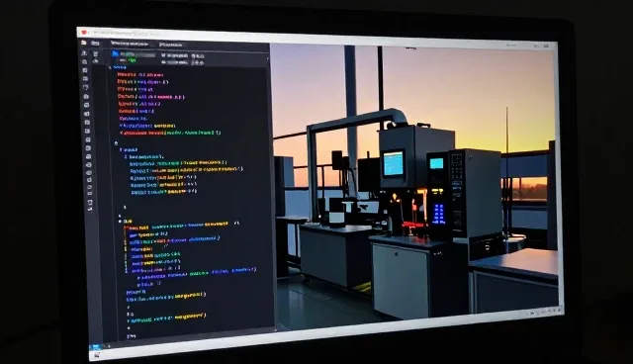Select the first editor tab

pos(130,44)
